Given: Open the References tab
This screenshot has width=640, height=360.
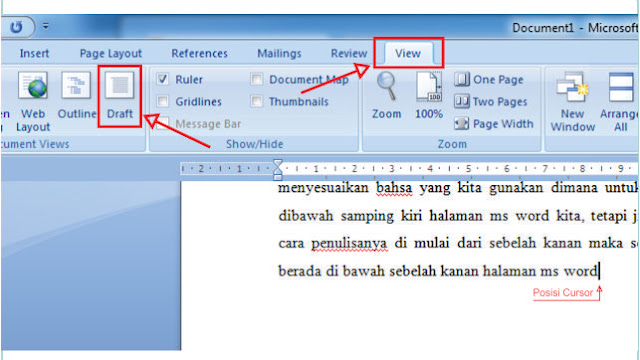Looking at the screenshot, I should (x=199, y=53).
